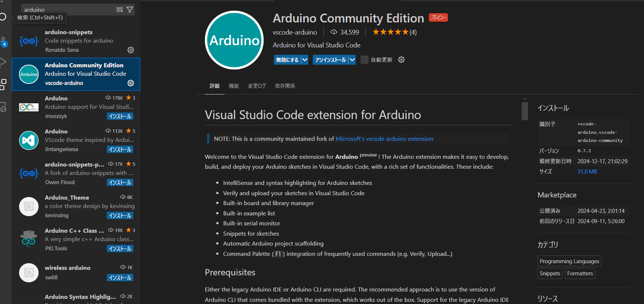Screen dimensions: 644x304
Task: Expand the アンインストール dropdown arrow
Action: click(x=352, y=60)
